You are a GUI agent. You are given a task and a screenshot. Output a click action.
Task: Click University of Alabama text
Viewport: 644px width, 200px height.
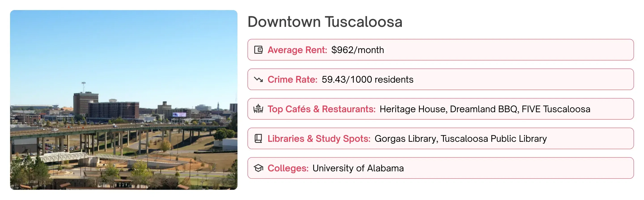(358, 168)
